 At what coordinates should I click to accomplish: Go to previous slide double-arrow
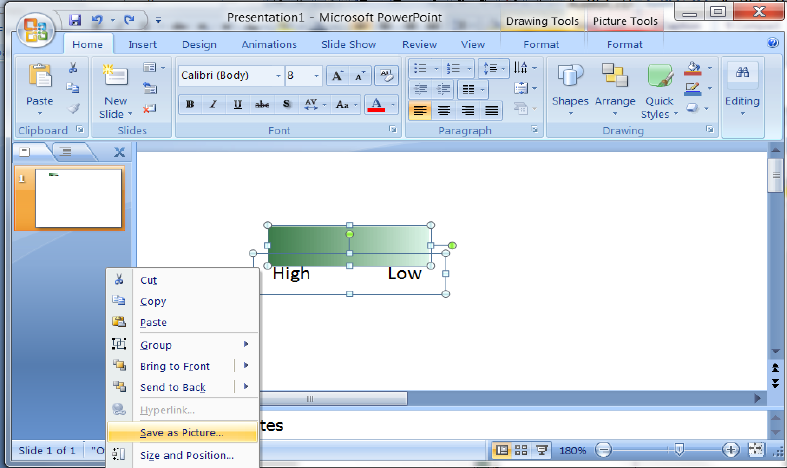775,368
